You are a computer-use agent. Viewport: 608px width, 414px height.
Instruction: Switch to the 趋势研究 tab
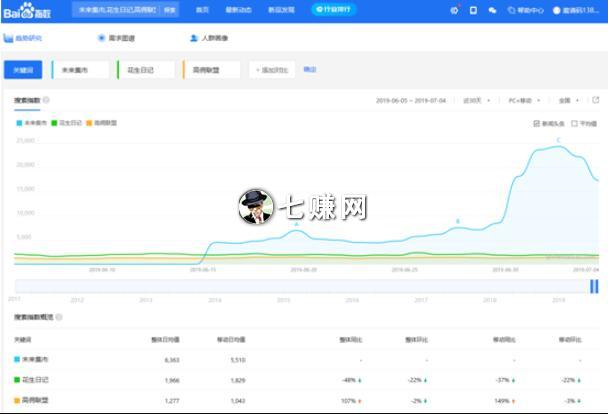(22, 38)
